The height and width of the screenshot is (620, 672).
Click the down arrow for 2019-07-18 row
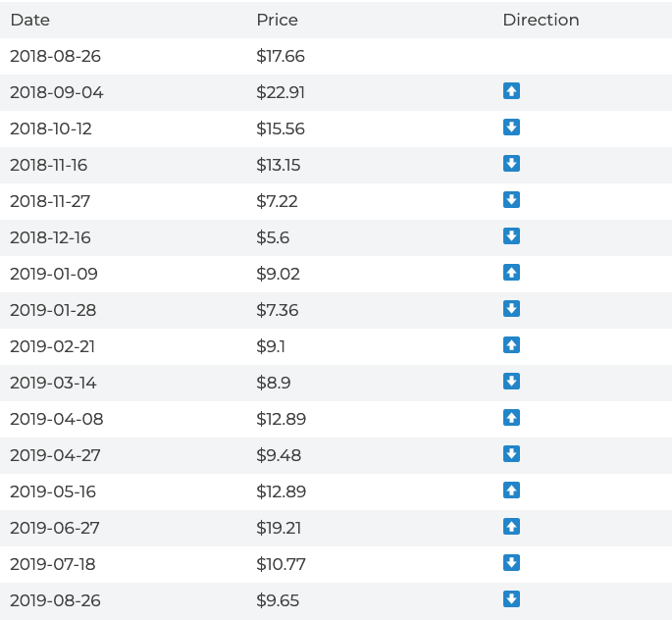[511, 563]
